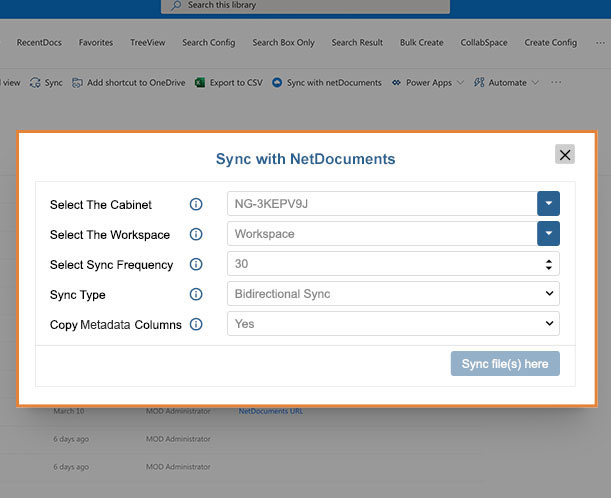611x498 pixels.
Task: Click Sync with netDocuments label
Action: (x=334, y=83)
